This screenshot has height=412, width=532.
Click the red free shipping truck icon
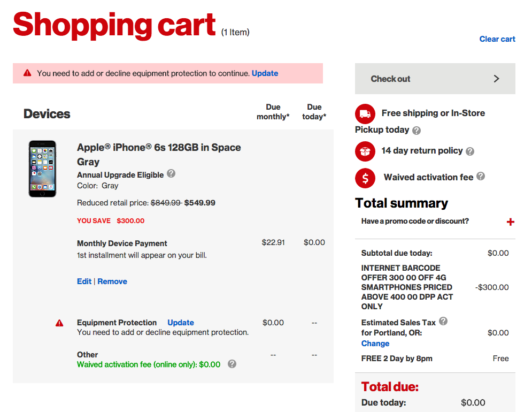(x=365, y=114)
